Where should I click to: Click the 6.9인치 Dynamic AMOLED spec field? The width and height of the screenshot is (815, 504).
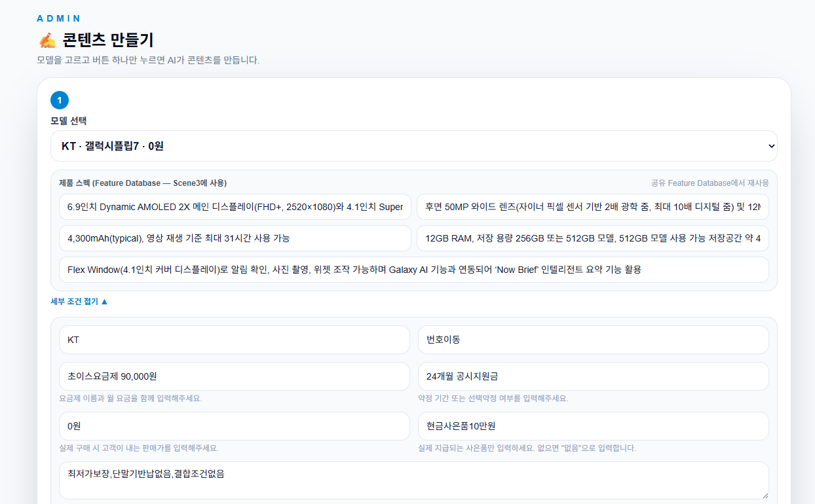click(x=235, y=207)
